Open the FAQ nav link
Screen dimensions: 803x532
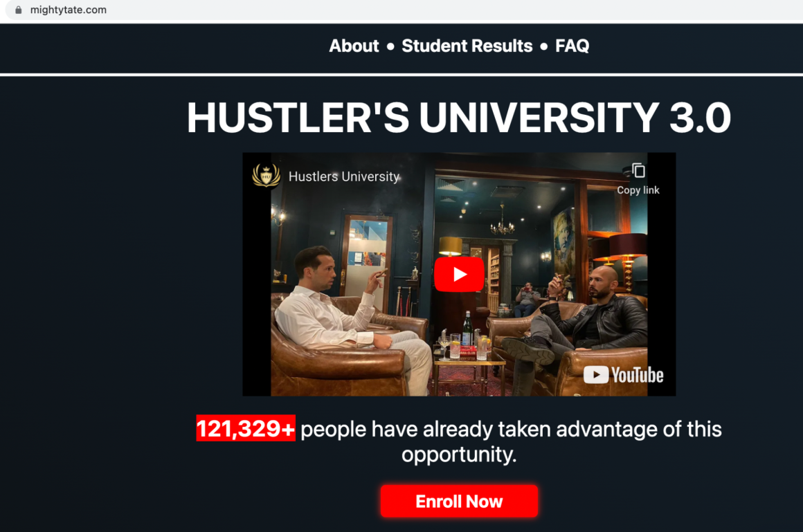(x=572, y=46)
